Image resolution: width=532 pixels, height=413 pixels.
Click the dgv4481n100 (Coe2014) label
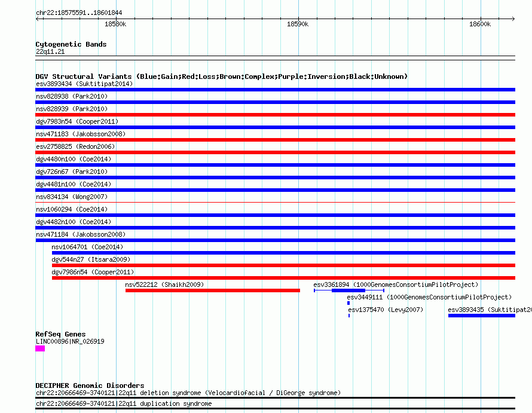[74, 184]
